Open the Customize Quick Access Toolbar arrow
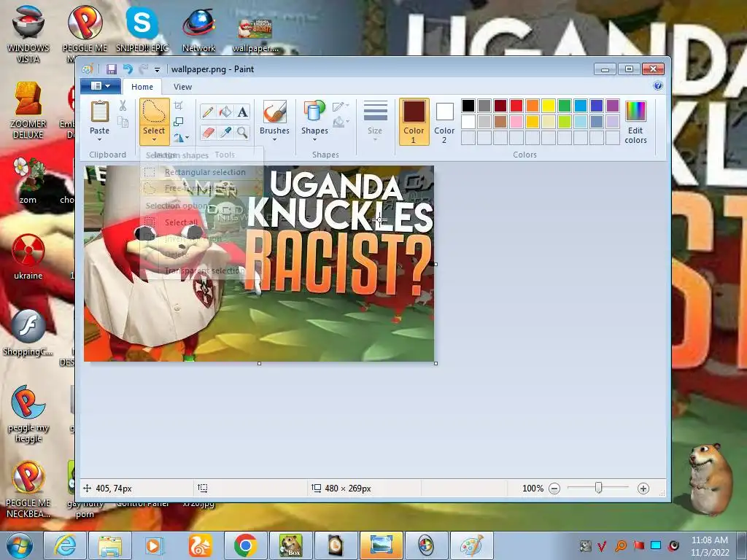 pos(158,69)
